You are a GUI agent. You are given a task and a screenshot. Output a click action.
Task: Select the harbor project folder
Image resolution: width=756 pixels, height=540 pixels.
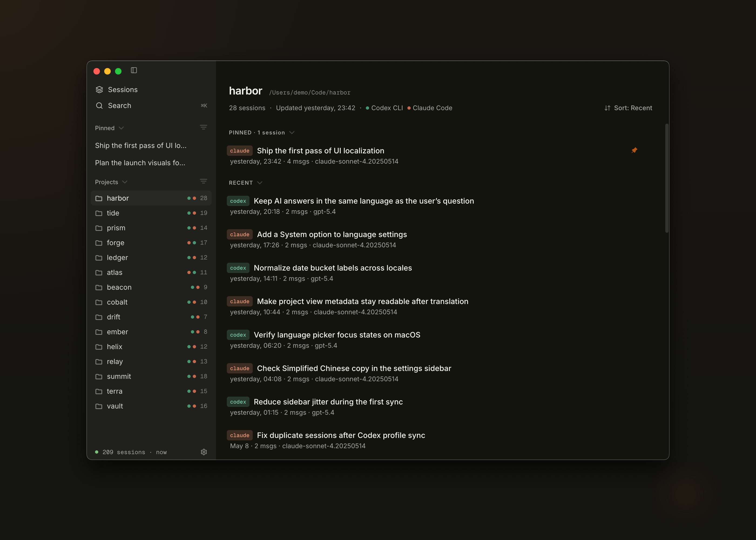(151, 198)
